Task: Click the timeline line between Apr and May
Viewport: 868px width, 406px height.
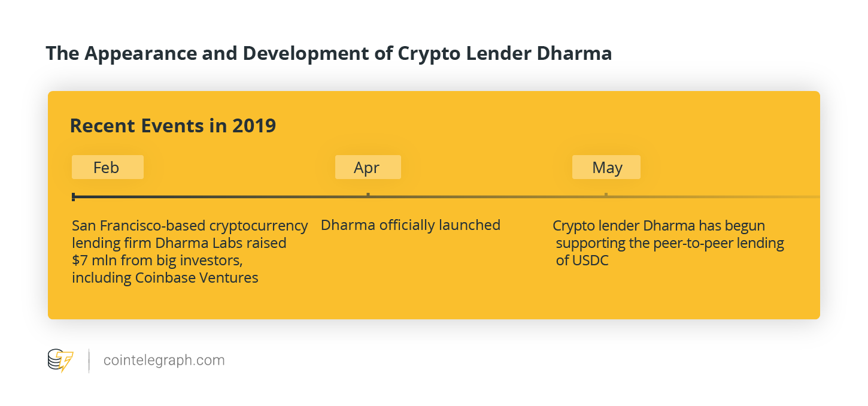Action: [x=487, y=196]
